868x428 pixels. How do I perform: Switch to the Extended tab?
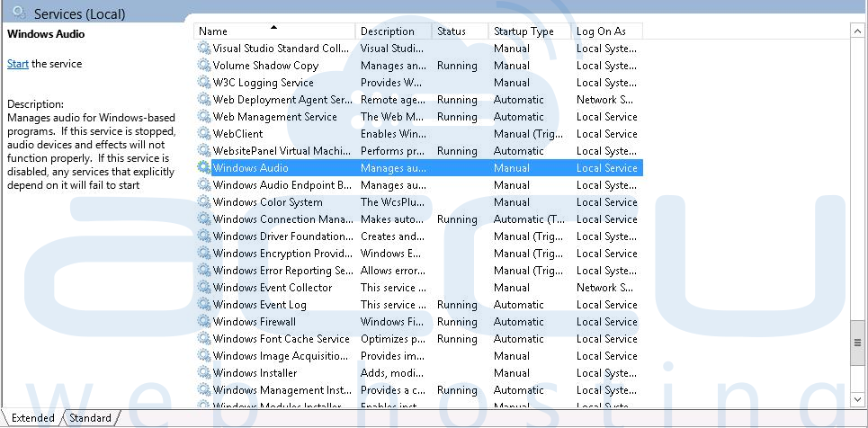click(32, 418)
